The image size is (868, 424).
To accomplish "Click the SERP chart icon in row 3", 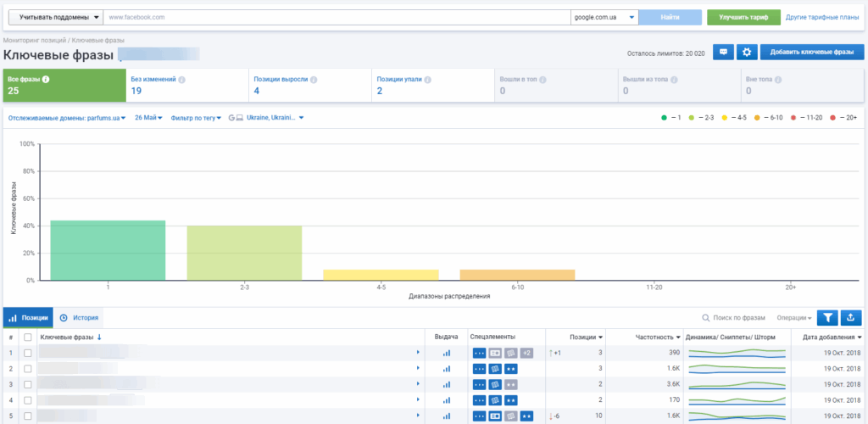I will coord(446,384).
